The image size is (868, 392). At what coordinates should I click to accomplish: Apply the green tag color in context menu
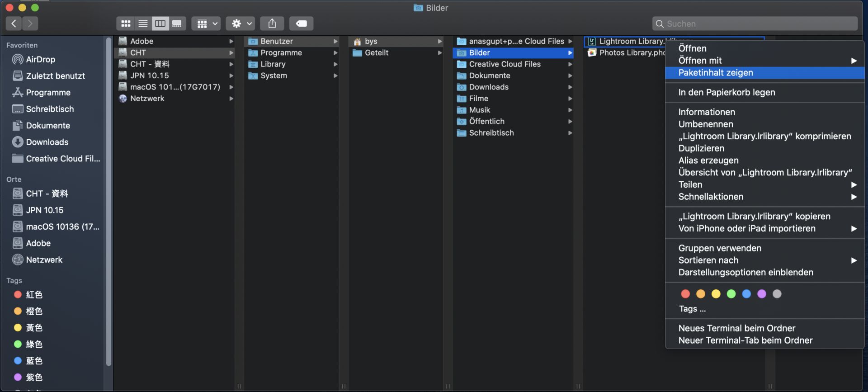click(x=731, y=294)
